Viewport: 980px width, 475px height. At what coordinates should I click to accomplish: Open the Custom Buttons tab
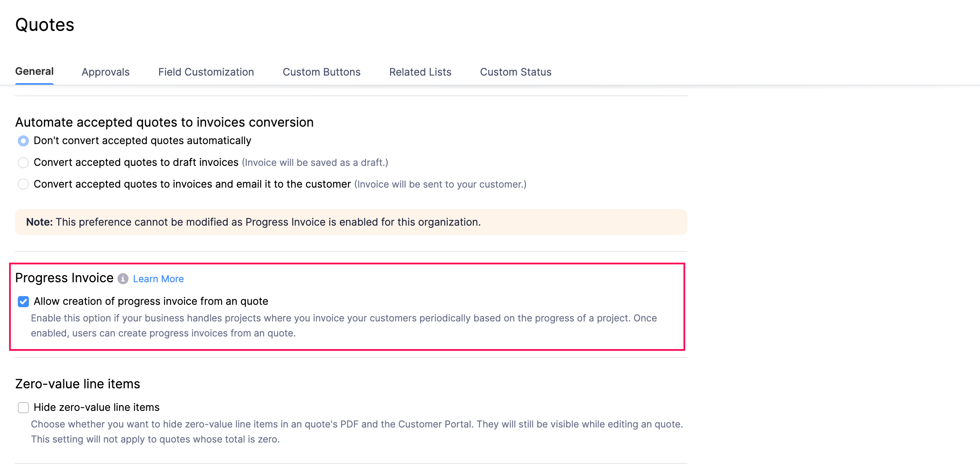[322, 72]
